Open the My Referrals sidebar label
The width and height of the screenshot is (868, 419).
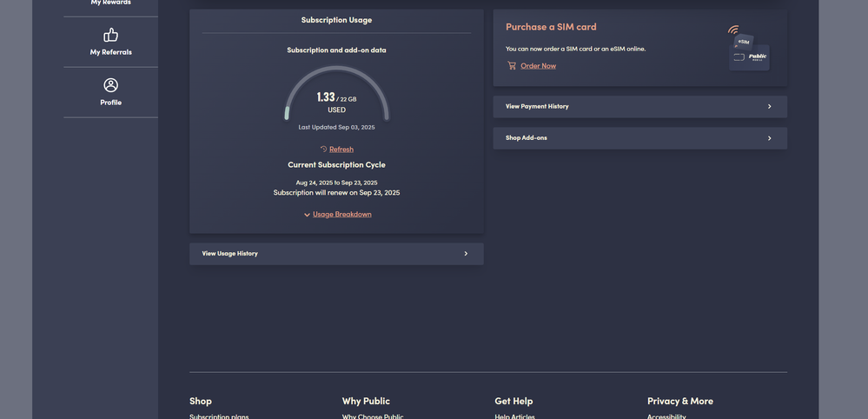[110, 52]
